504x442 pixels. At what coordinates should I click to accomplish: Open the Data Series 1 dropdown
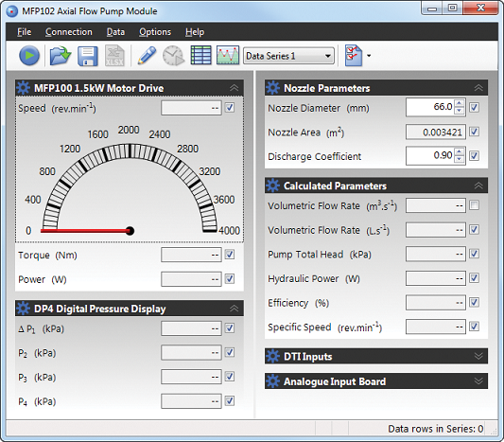288,56
